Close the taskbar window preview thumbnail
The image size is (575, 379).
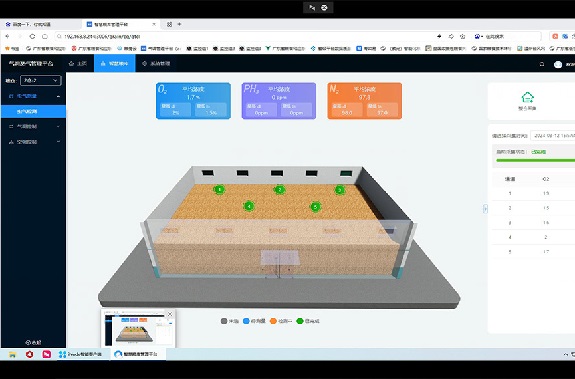pyautogui.click(x=170, y=314)
